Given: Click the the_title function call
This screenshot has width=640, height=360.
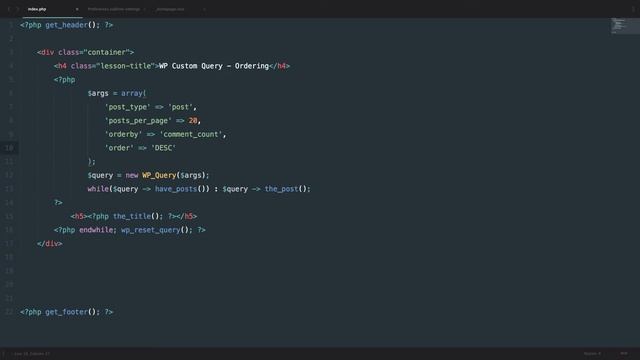Looking at the screenshot, I should (x=131, y=216).
